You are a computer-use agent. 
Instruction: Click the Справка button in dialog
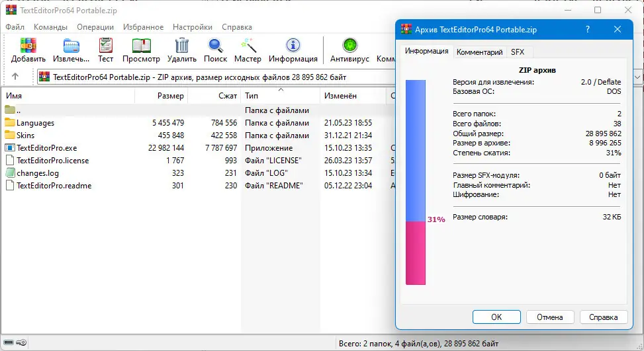604,317
